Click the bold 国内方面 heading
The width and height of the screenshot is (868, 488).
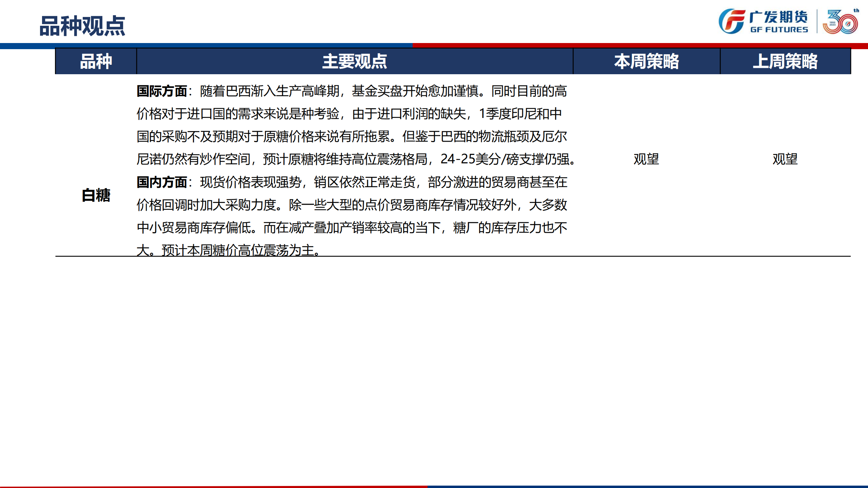pos(162,182)
